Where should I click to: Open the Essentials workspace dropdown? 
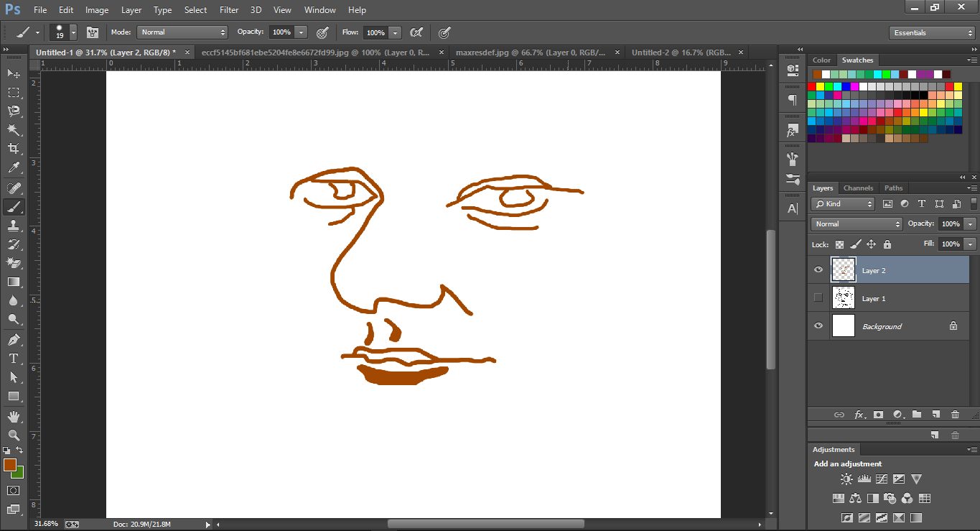pos(932,33)
